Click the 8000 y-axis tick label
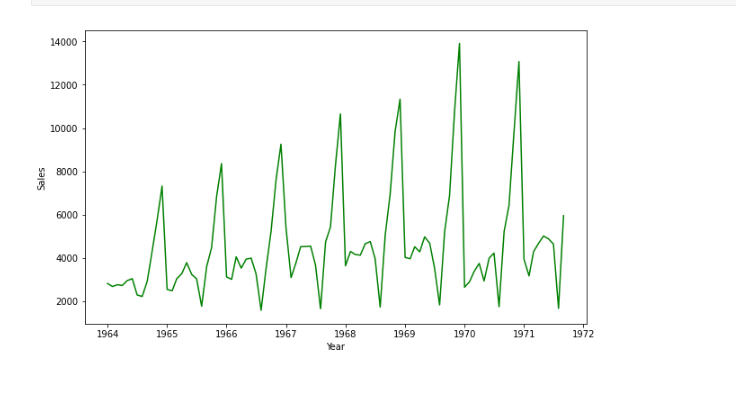 67,172
